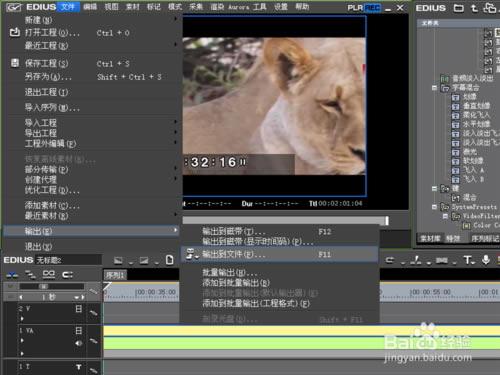Open the 素材 menu
The width and height of the screenshot is (500, 375).
coord(132,7)
